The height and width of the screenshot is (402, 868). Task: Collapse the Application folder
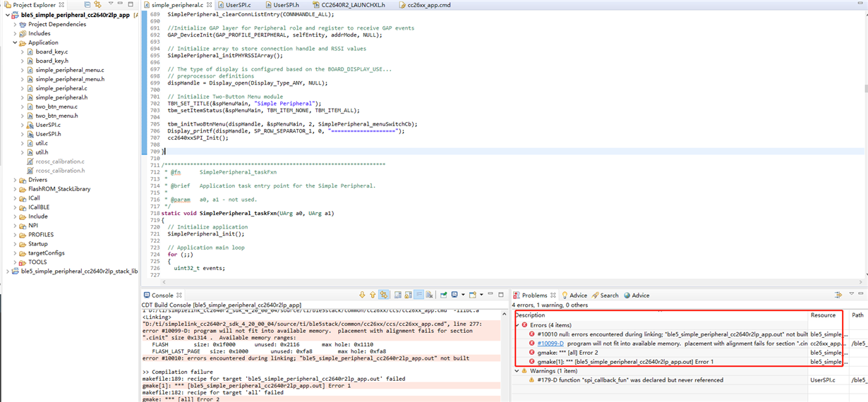(x=16, y=42)
